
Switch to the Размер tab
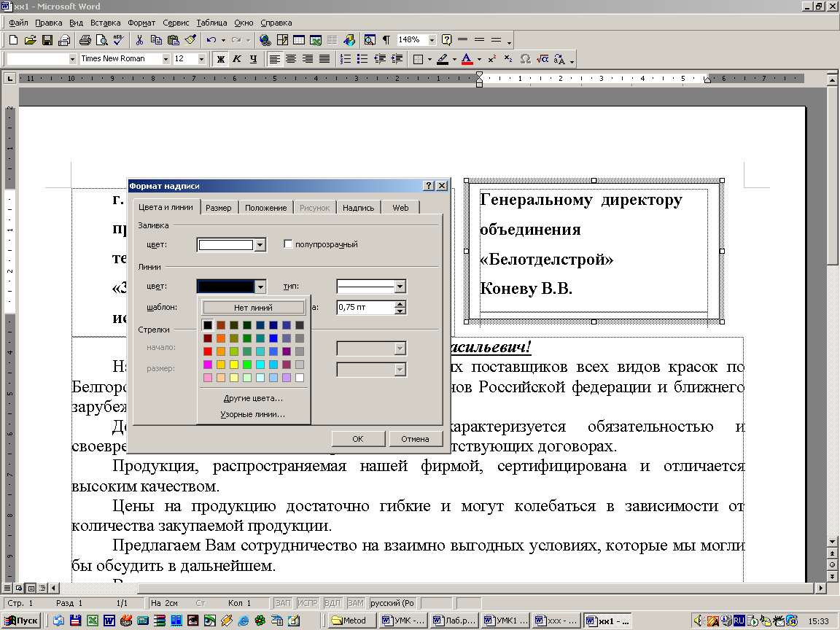218,208
